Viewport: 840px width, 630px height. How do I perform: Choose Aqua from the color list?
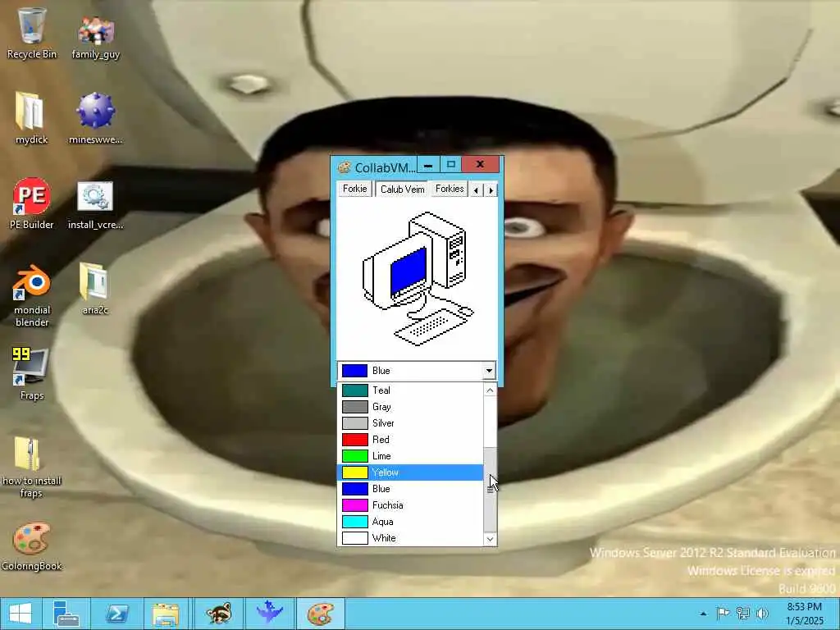point(410,522)
